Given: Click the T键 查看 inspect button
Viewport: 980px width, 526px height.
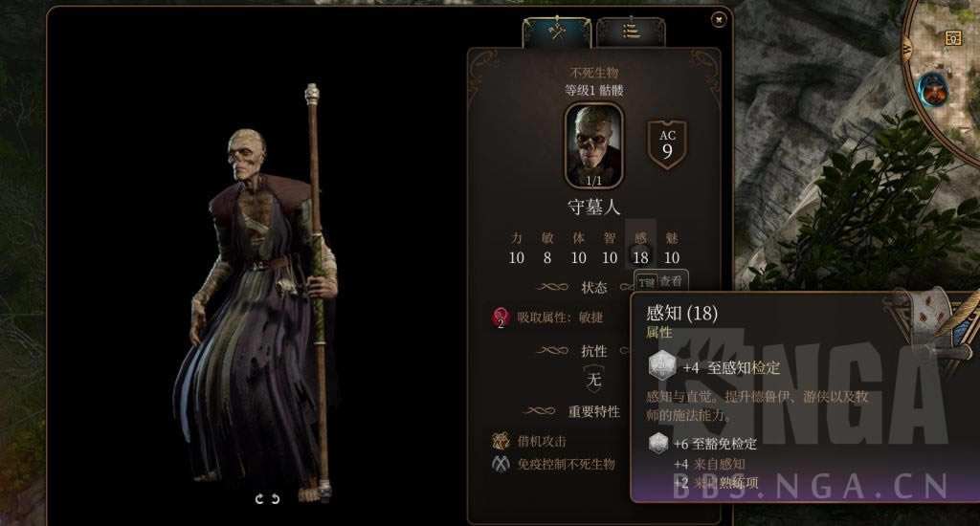Looking at the screenshot, I should 661,282.
